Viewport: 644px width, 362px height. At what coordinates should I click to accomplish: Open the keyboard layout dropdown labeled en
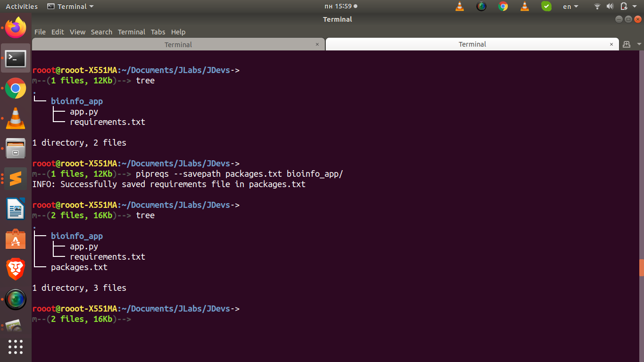pyautogui.click(x=570, y=6)
